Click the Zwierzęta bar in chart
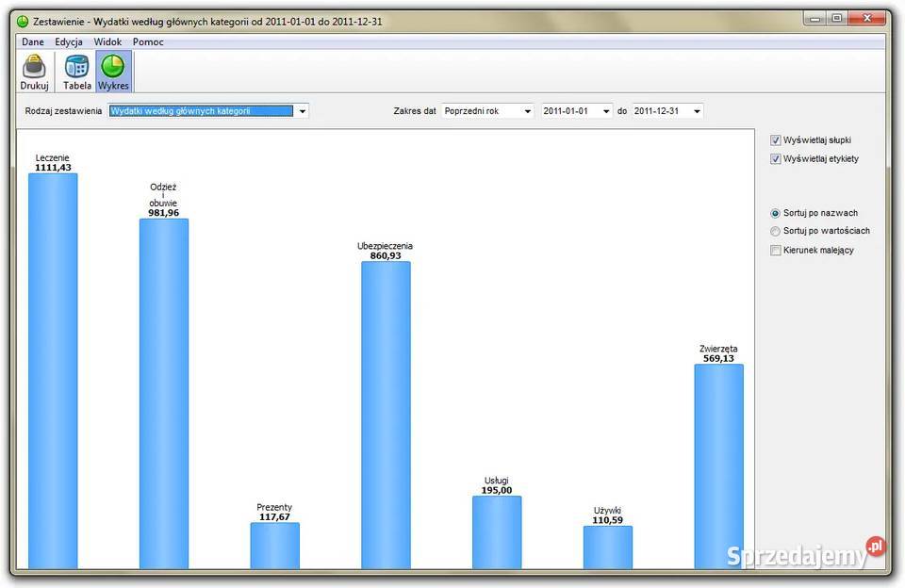Viewport: 905px width, 588px height. point(718,466)
